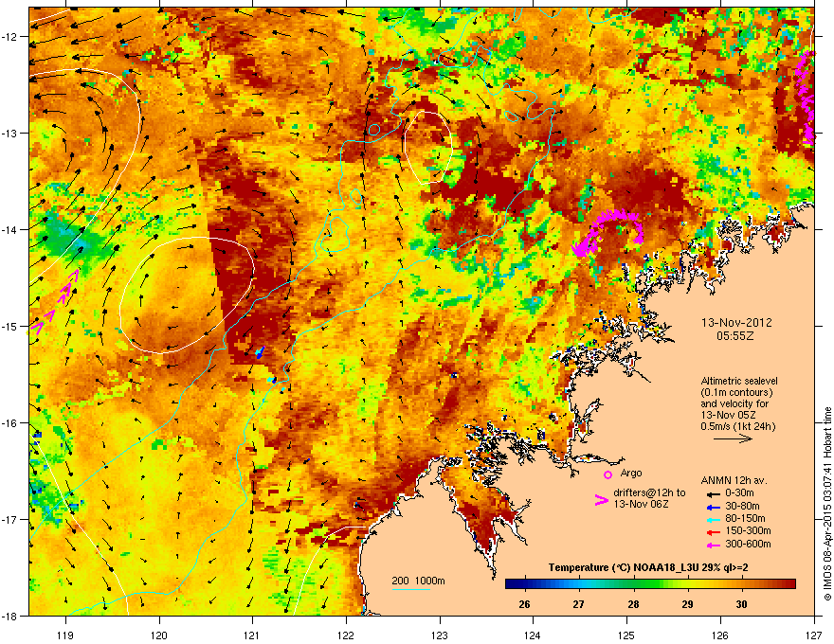Click the '(0.1m contours)' text
The image size is (834, 644).
[x=736, y=393]
